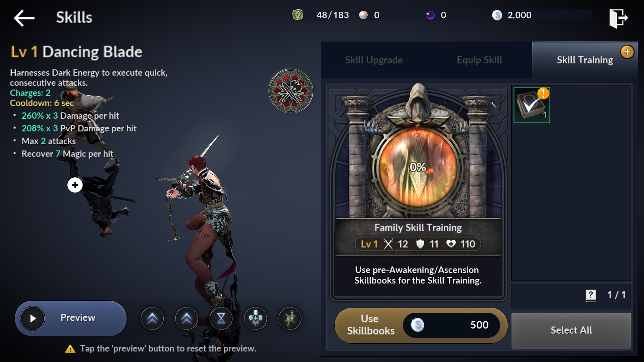
Task: Toggle the selected skillbook with checkmark
Action: point(532,105)
